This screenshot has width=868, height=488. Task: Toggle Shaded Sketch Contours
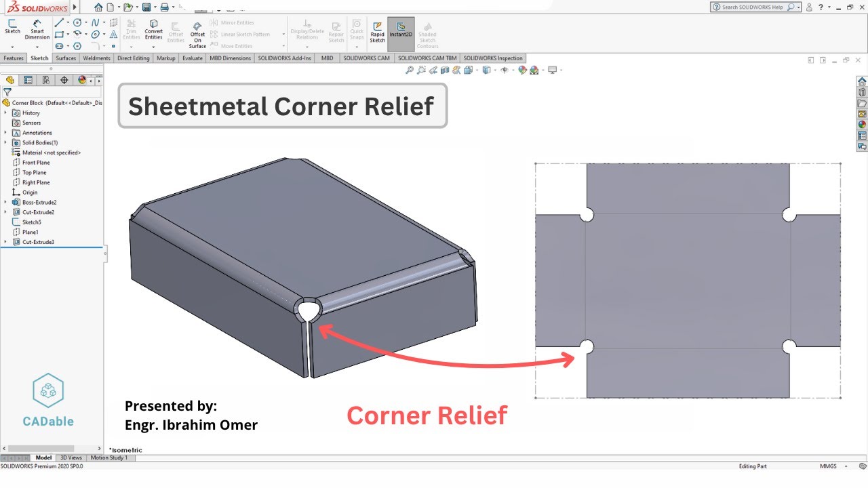[x=428, y=32]
